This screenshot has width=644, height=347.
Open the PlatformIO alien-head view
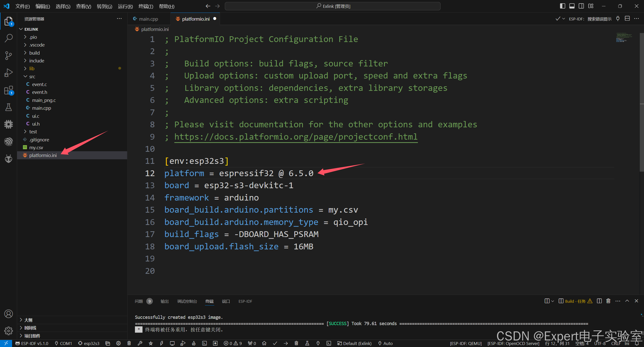coord(9,159)
